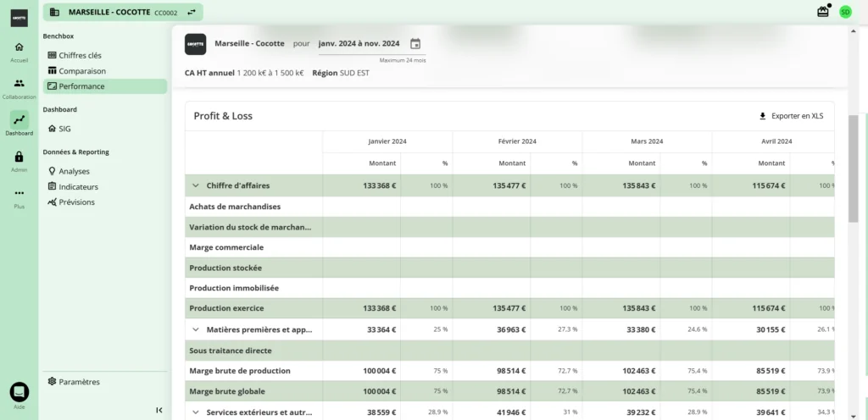Open Paramètres settings link
Viewport: 868px width, 420px height.
[79, 382]
